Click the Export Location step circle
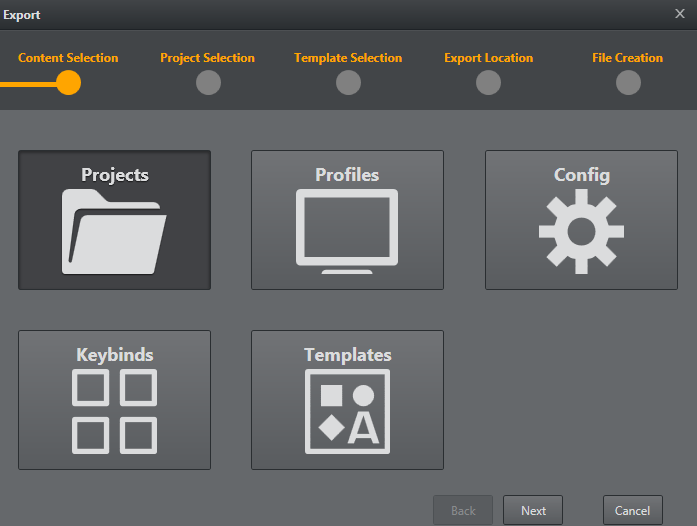This screenshot has height=526, width=697. coord(488,83)
